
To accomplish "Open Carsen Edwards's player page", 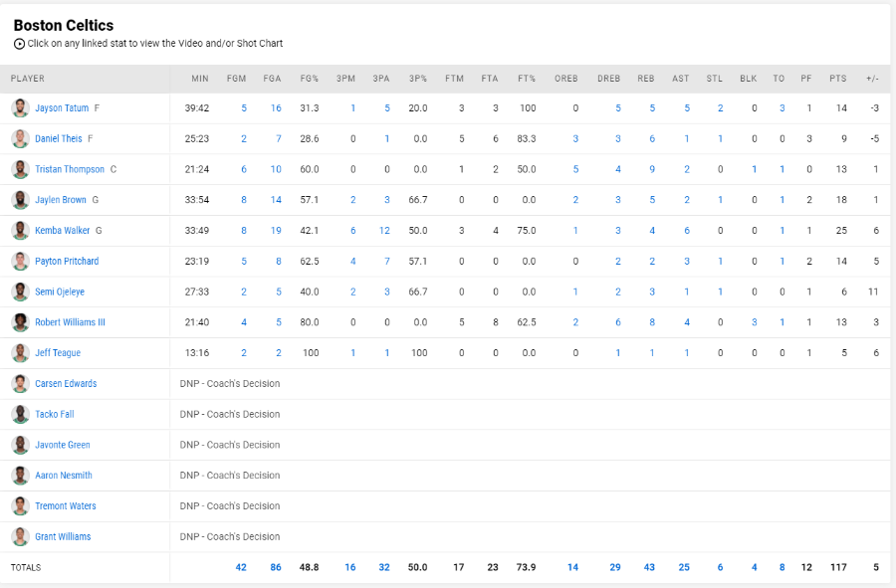I will point(66,384).
